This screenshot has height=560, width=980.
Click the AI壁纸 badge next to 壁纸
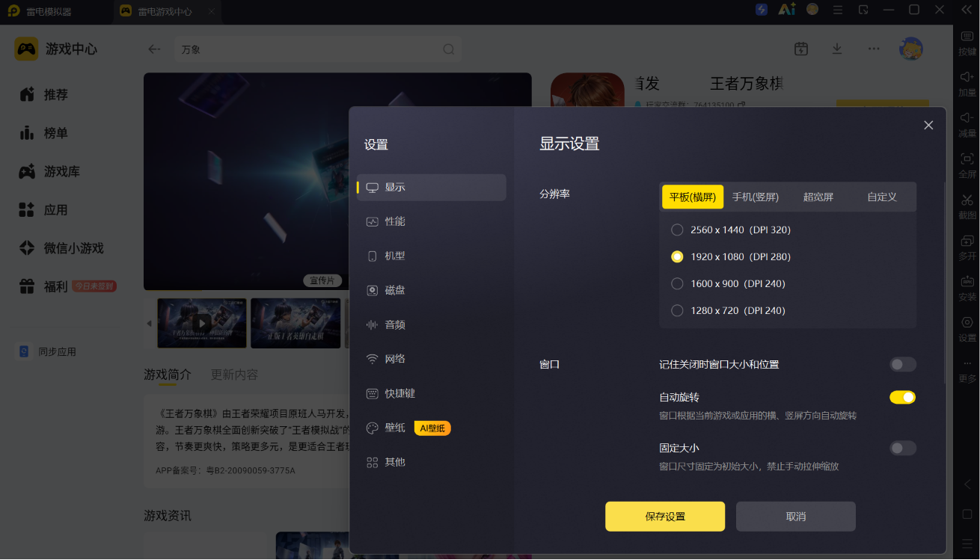(x=432, y=428)
